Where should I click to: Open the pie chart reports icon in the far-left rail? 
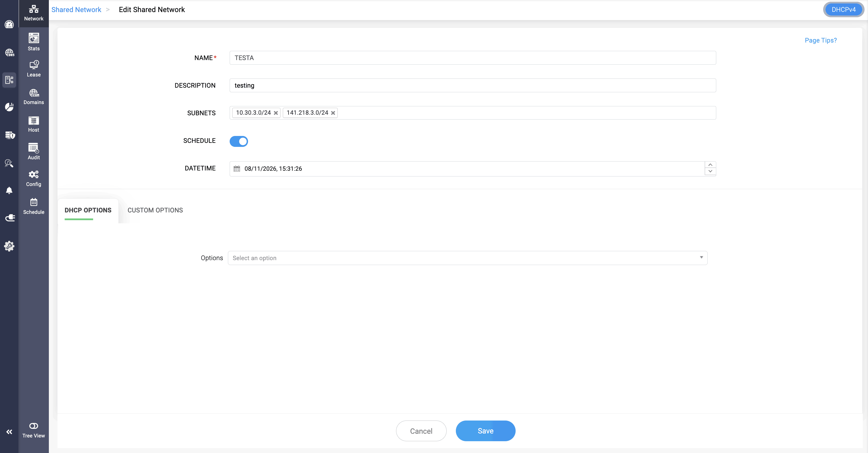tap(9, 107)
